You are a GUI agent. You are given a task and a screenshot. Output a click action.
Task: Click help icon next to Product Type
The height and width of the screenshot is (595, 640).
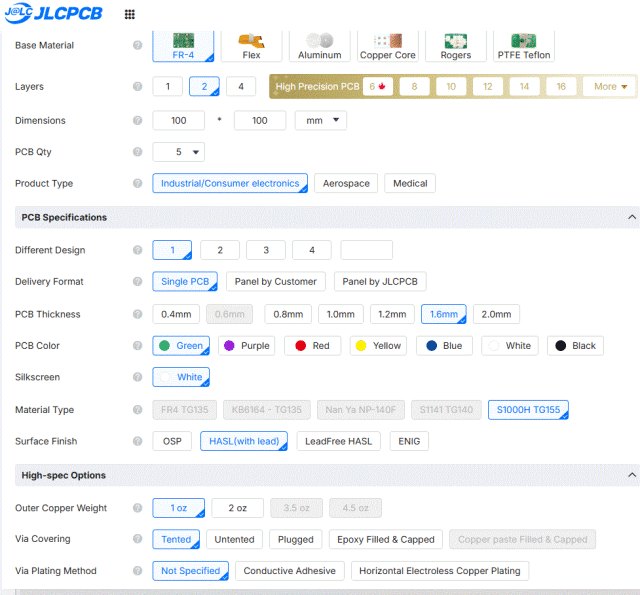[138, 183]
